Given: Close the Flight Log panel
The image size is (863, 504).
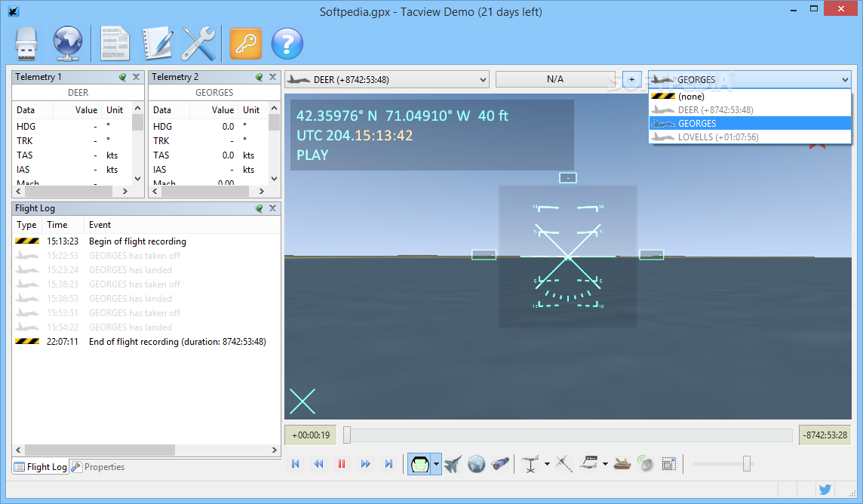Looking at the screenshot, I should point(272,208).
